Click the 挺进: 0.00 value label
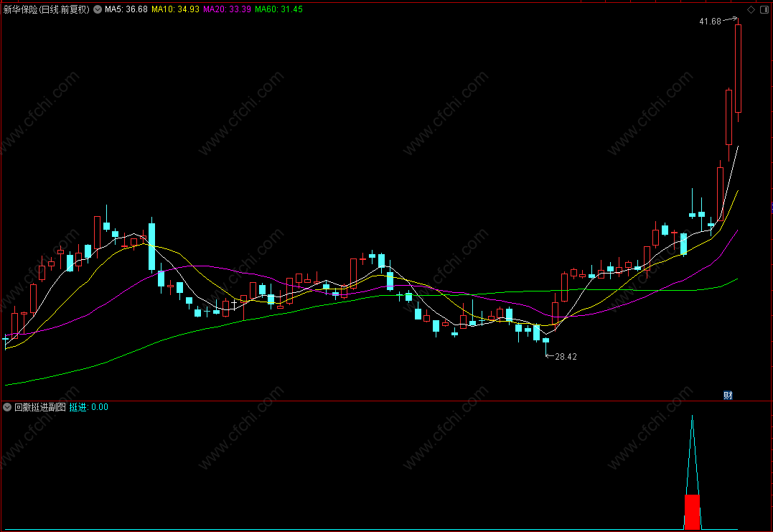Screen dimensions: 773x532 (89, 407)
